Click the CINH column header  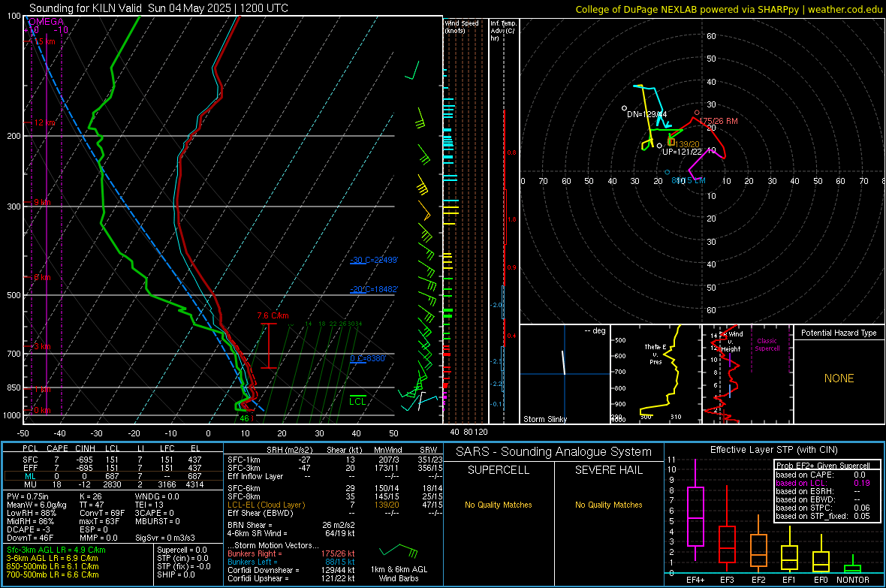tap(85, 448)
